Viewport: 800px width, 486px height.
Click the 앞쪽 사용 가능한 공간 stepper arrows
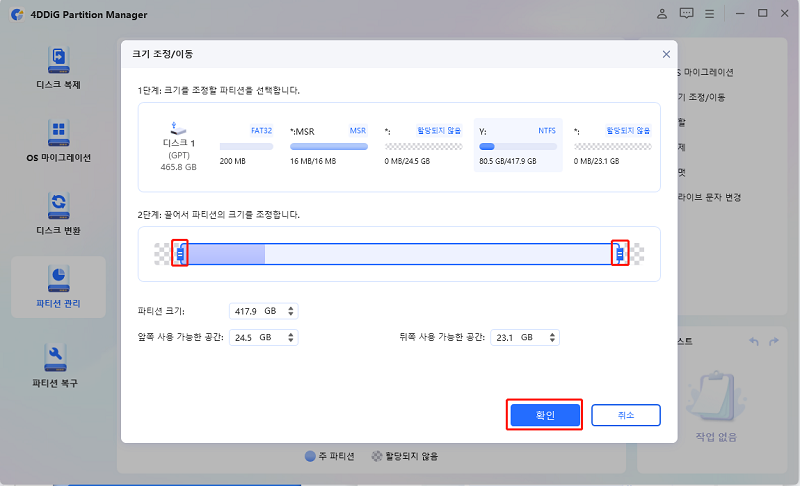click(291, 338)
